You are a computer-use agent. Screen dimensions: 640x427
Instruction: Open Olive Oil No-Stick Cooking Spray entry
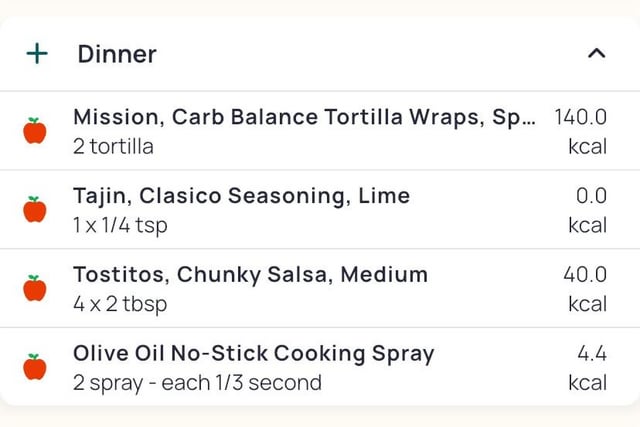(253, 353)
